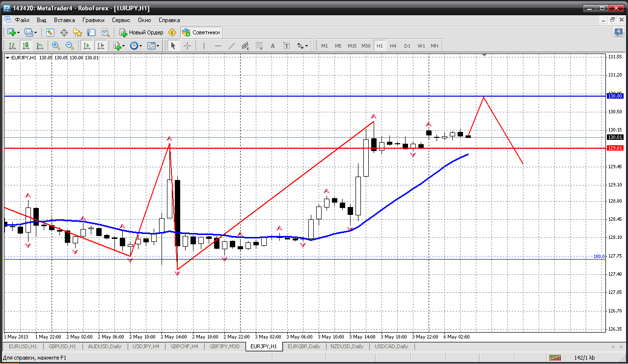Set timeframe to M30

tap(366, 46)
